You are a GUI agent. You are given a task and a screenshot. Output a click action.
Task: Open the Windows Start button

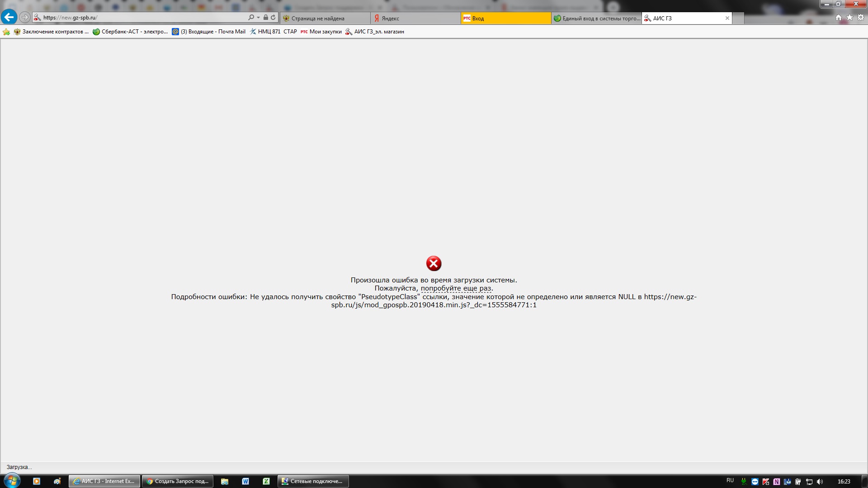tap(12, 481)
